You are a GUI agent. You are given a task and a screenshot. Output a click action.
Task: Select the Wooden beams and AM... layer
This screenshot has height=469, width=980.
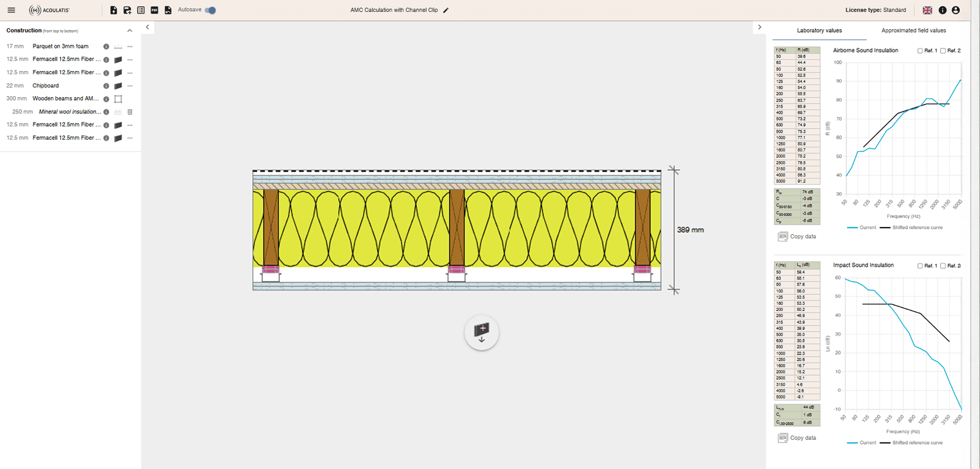[x=65, y=99]
